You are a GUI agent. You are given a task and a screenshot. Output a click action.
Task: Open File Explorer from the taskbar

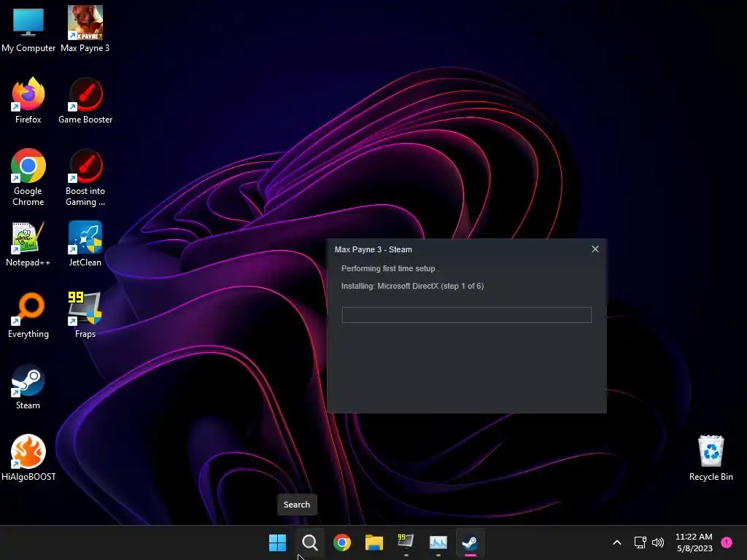374,542
